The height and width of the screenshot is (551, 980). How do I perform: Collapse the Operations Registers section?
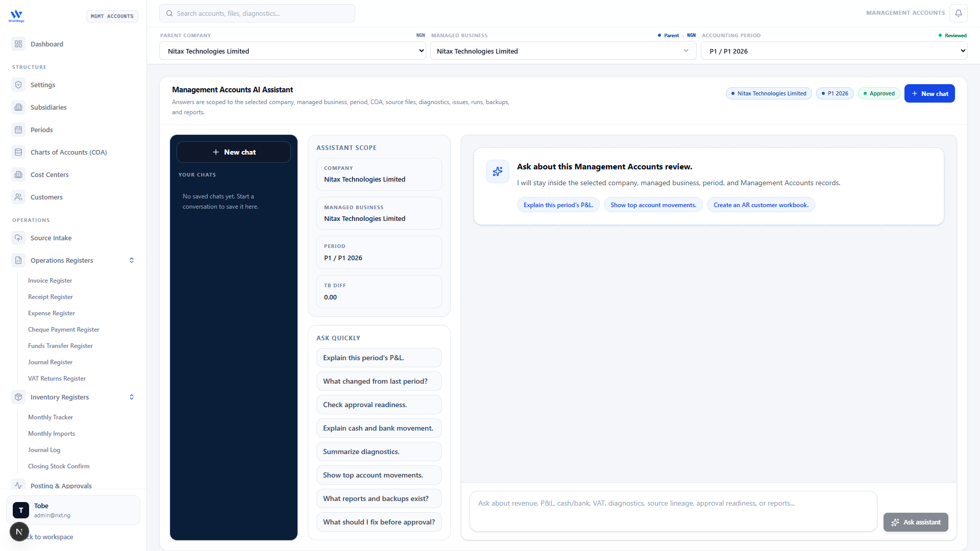[132, 260]
